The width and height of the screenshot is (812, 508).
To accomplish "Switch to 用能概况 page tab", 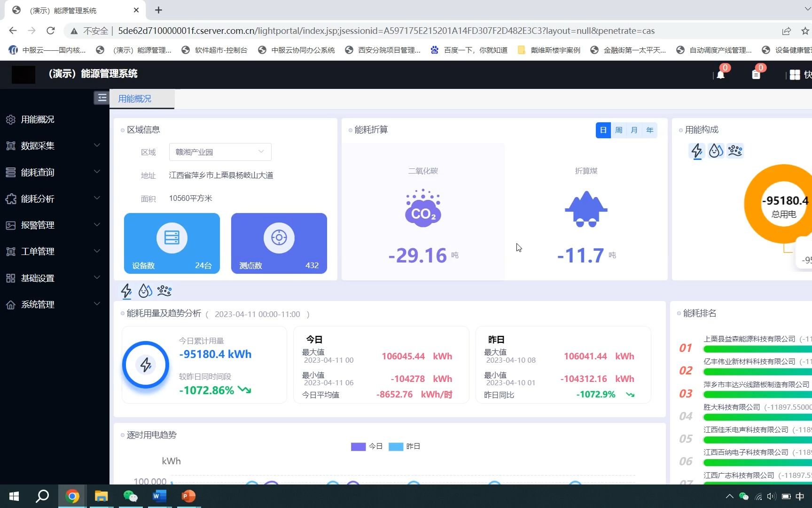I will pos(142,99).
